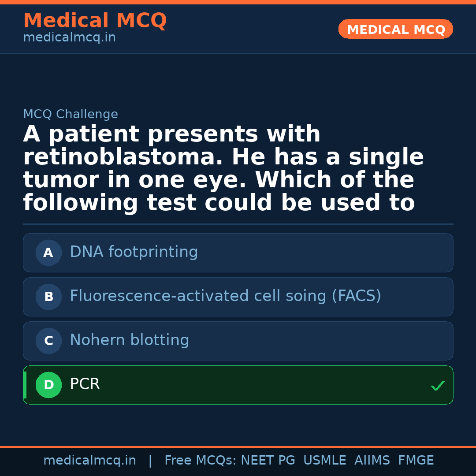Click the MCQ Challenge label
476x476 pixels.
[71, 115]
